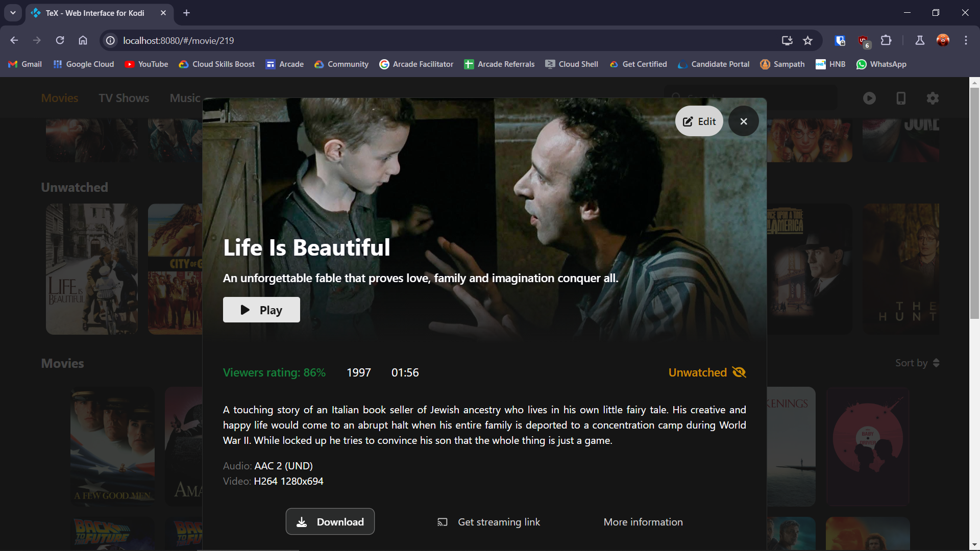View site information for localhost

[x=110, y=40]
